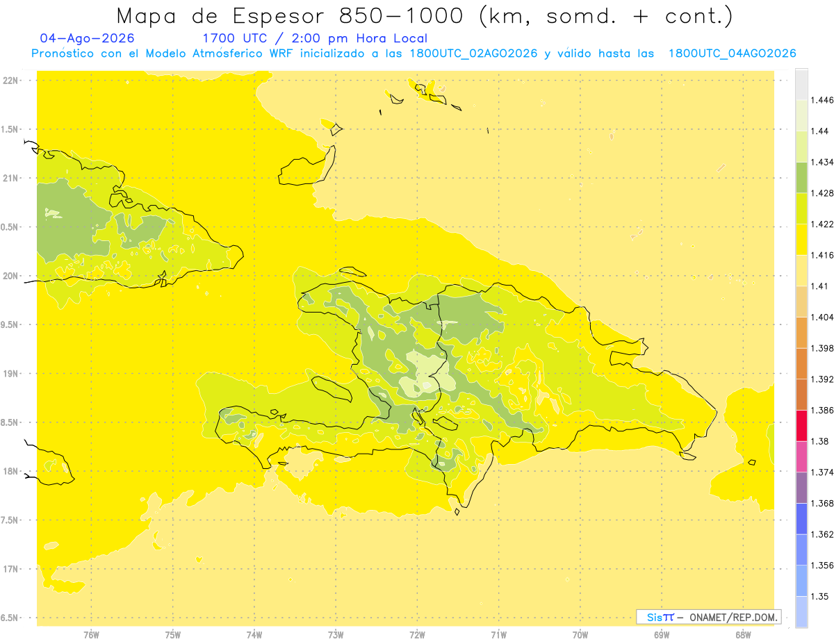Click the latitude label '18N'

pyautogui.click(x=10, y=471)
